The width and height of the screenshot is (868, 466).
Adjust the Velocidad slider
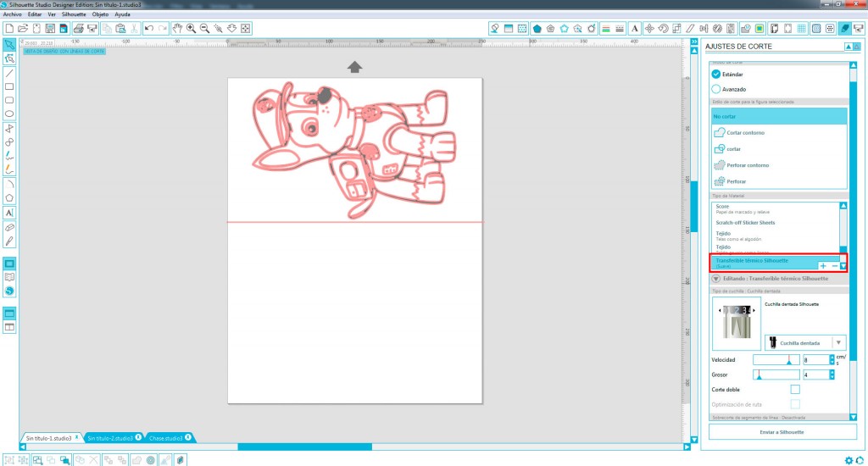tap(776, 360)
